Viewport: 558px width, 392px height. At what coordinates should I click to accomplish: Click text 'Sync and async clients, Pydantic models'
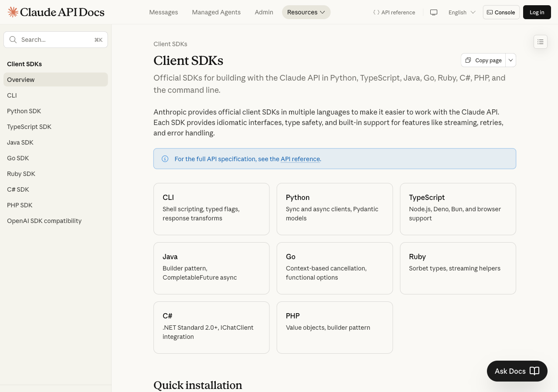pyautogui.click(x=332, y=214)
